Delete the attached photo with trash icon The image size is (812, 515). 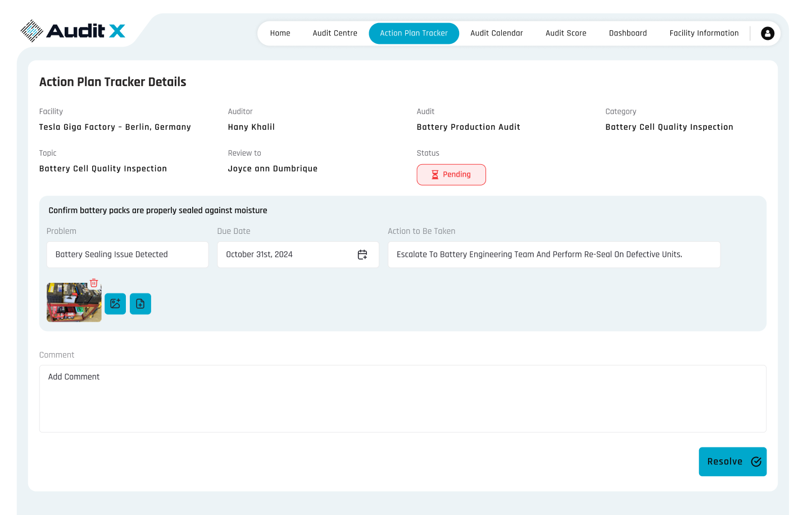(94, 283)
